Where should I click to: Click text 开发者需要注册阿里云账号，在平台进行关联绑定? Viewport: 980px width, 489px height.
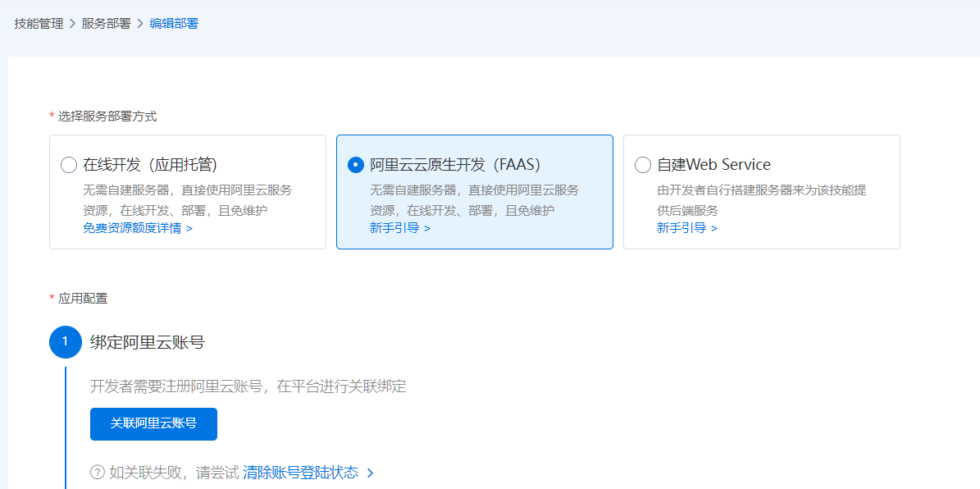pyautogui.click(x=248, y=386)
